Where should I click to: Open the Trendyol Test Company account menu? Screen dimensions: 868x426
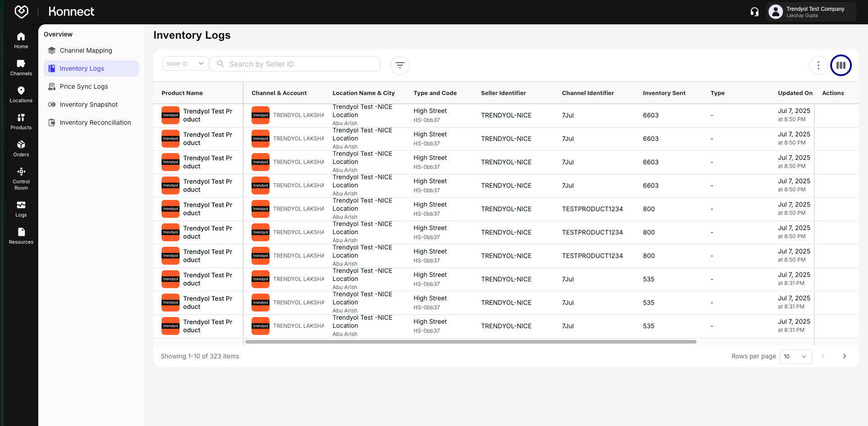[x=811, y=12]
